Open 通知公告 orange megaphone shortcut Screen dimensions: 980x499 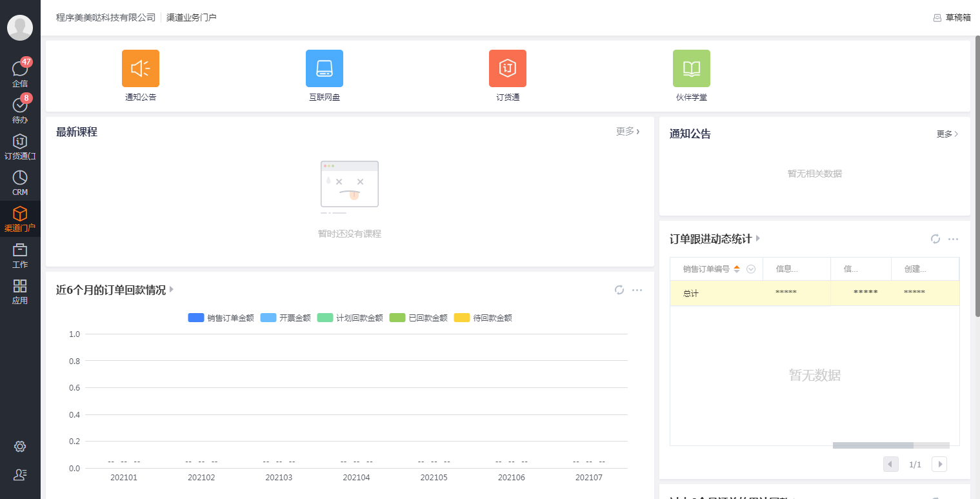[141, 68]
